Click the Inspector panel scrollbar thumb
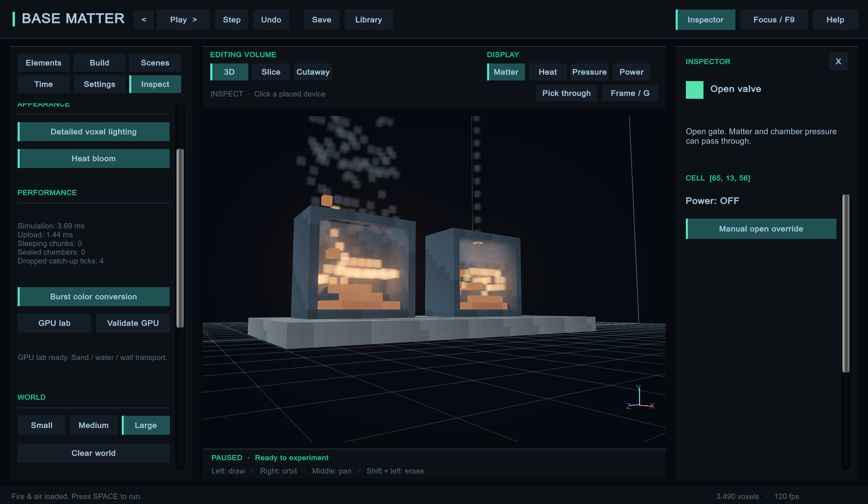Screen dimensions: 868x504 [846, 283]
